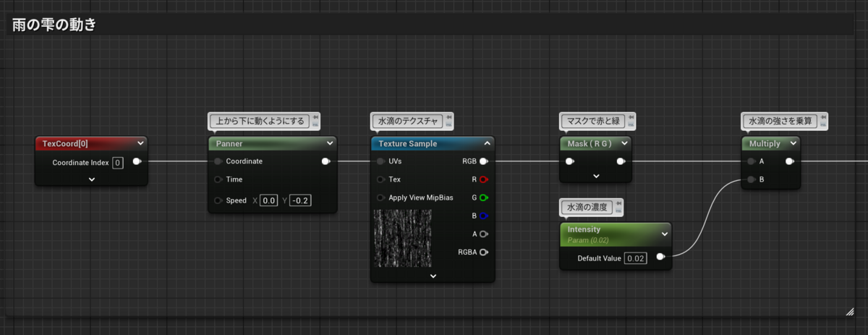Click the Panner Speed input pin

tap(218, 200)
